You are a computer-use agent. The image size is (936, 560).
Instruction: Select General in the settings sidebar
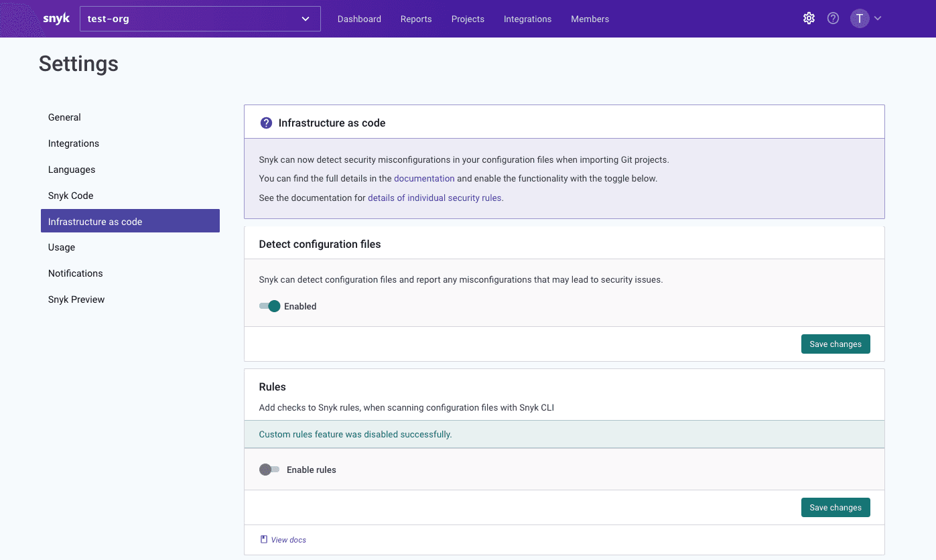130,117
